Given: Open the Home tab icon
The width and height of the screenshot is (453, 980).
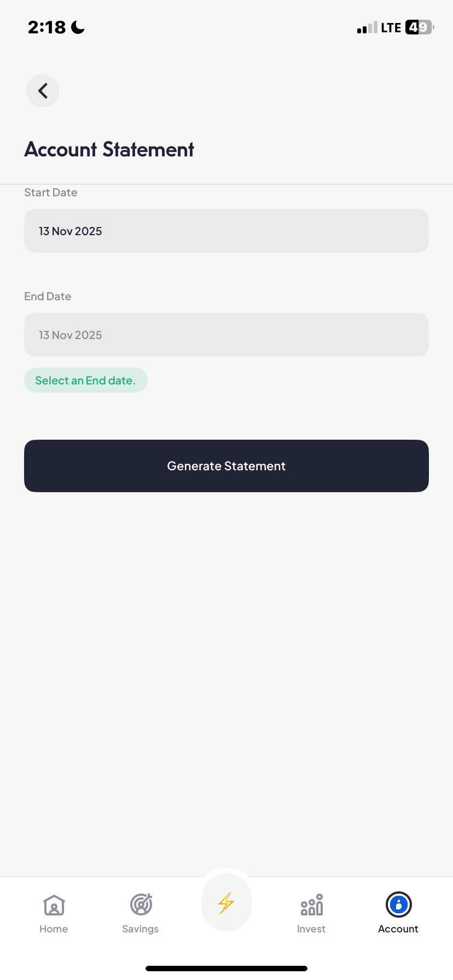Looking at the screenshot, I should click(54, 905).
